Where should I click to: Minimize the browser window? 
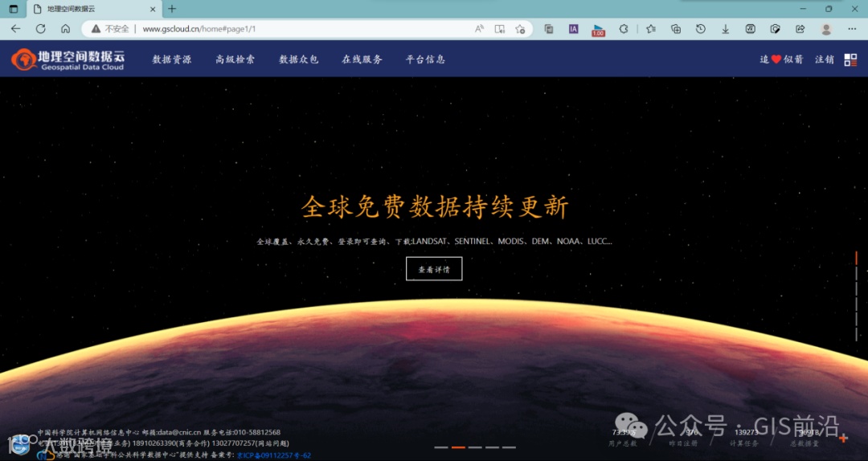pos(803,9)
